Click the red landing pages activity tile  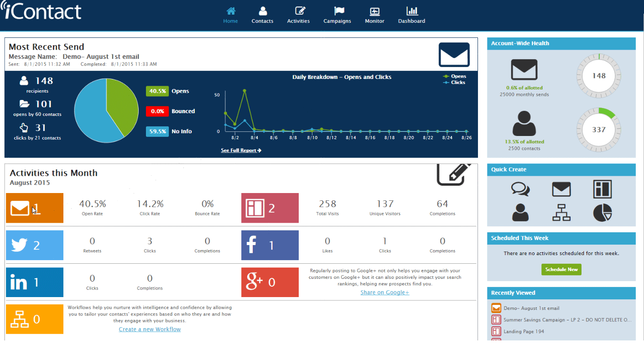pyautogui.click(x=270, y=208)
